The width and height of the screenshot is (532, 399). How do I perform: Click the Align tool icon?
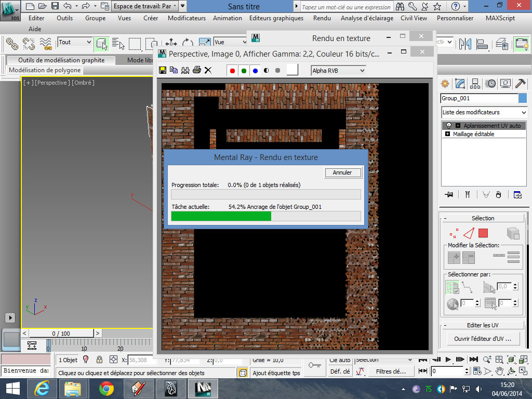coord(482,44)
